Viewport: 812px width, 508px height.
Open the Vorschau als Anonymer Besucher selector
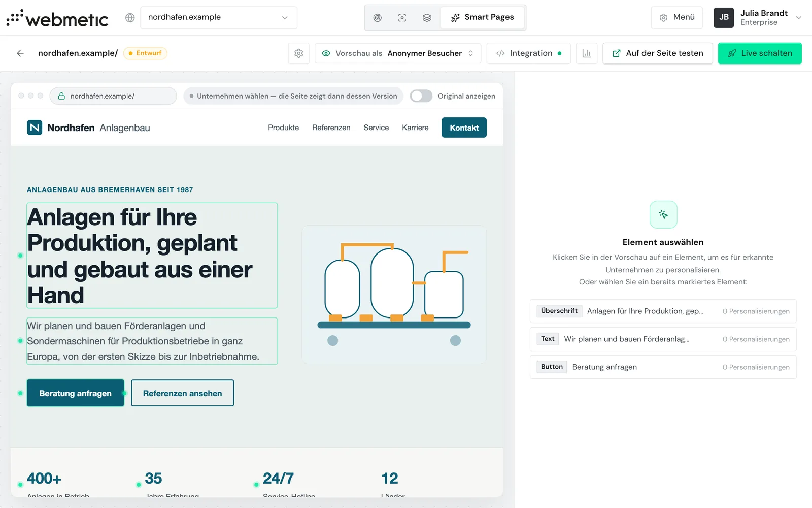[398, 53]
